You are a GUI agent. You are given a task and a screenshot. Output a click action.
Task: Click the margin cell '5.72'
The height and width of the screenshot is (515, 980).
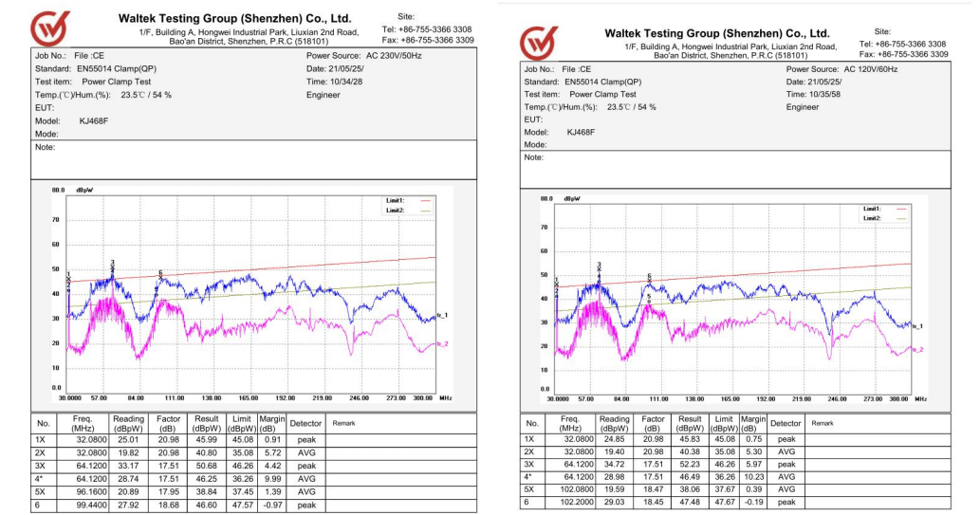[272, 453]
